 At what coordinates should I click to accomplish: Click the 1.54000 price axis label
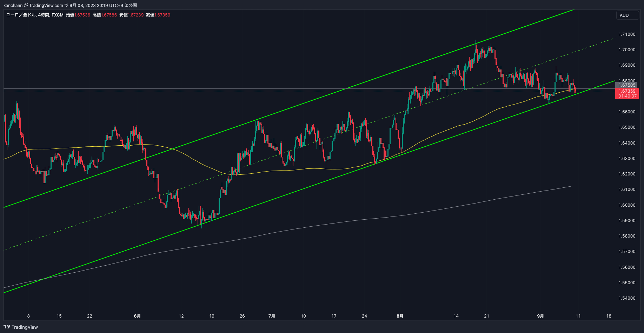point(627,298)
